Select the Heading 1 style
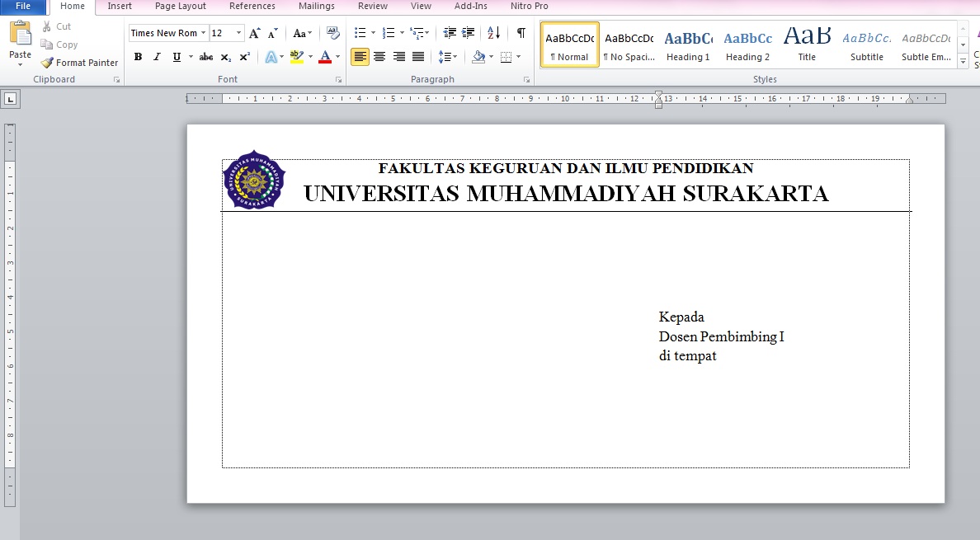The image size is (980, 540). (x=688, y=45)
